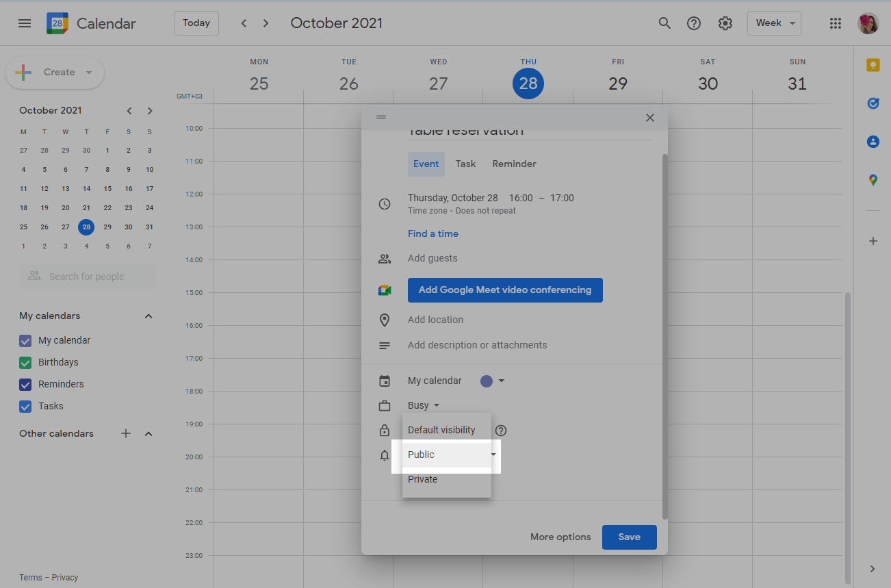Open Contacts icon in side panel
Image resolution: width=891 pixels, height=588 pixels.
[873, 142]
